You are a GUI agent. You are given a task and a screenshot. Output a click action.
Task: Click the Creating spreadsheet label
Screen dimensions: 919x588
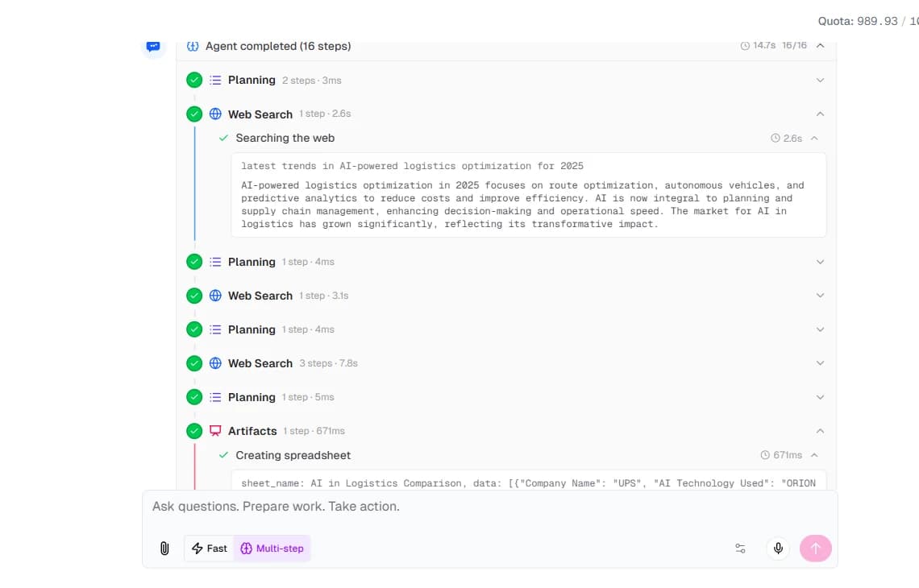coord(293,455)
